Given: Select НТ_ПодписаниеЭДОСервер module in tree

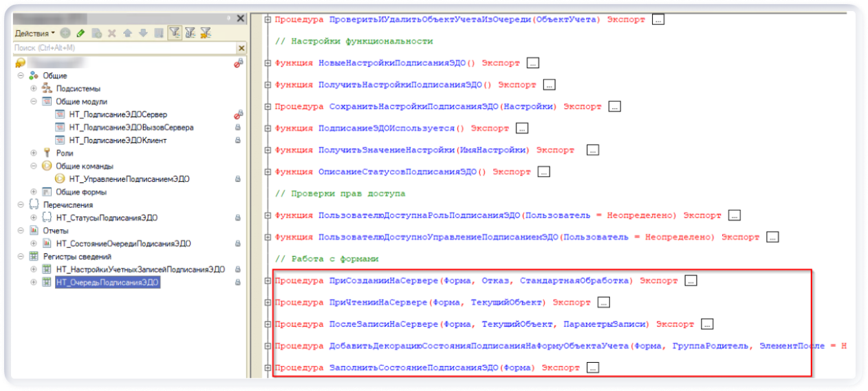Looking at the screenshot, I should point(118,114).
